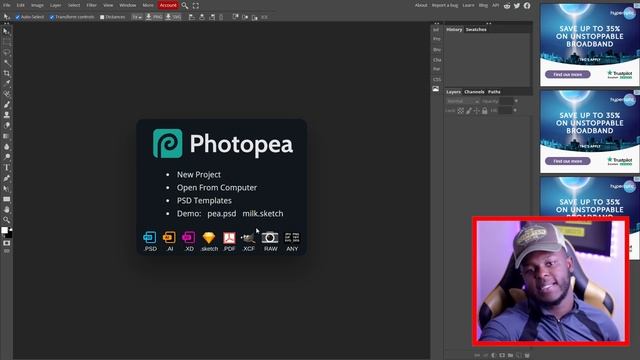The image size is (640, 360).
Task: Select the Eyedropper tool
Action: pos(6,83)
